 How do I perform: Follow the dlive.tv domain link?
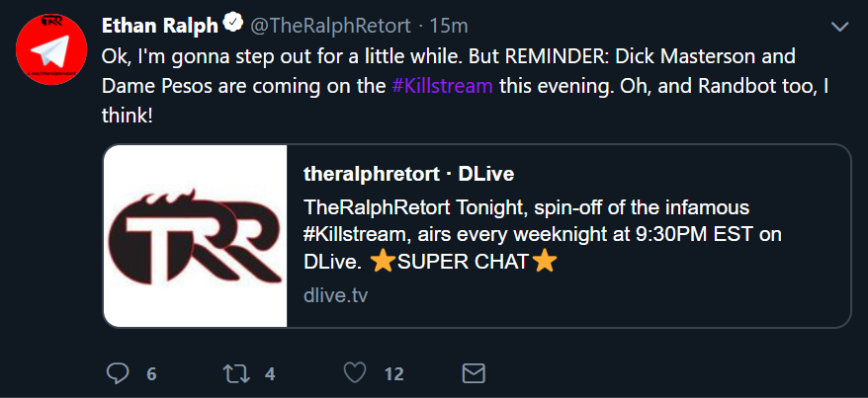click(335, 295)
